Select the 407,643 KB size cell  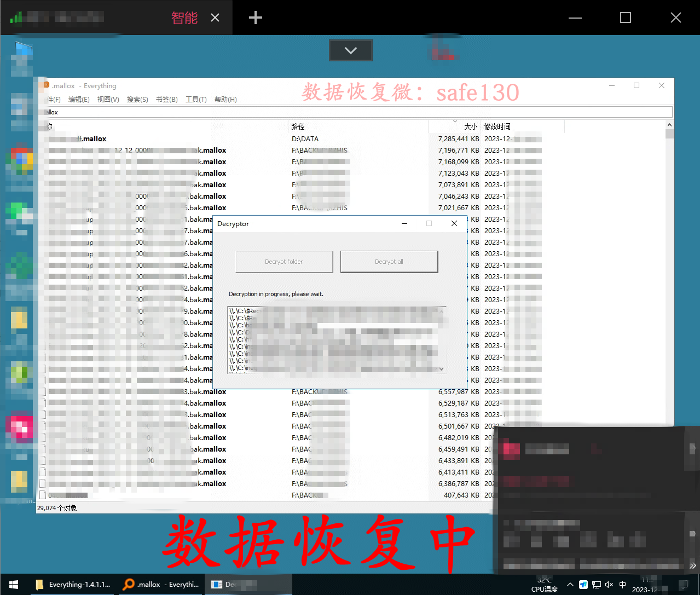461,495
